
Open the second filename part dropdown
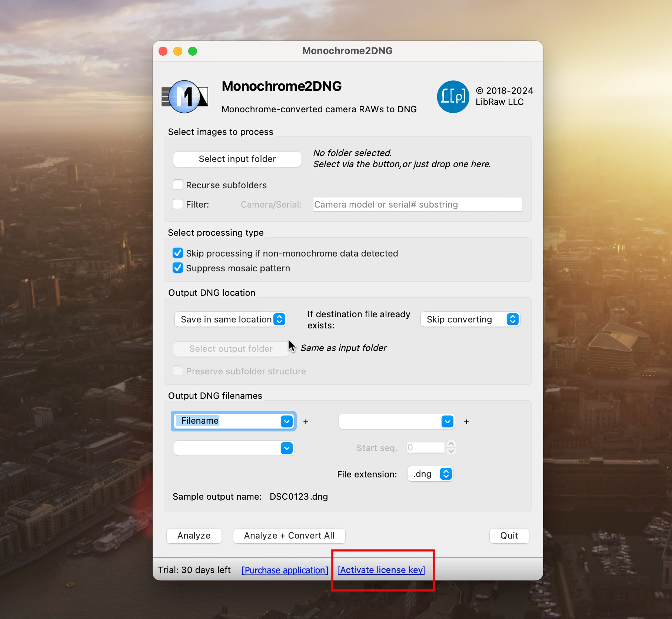click(447, 421)
